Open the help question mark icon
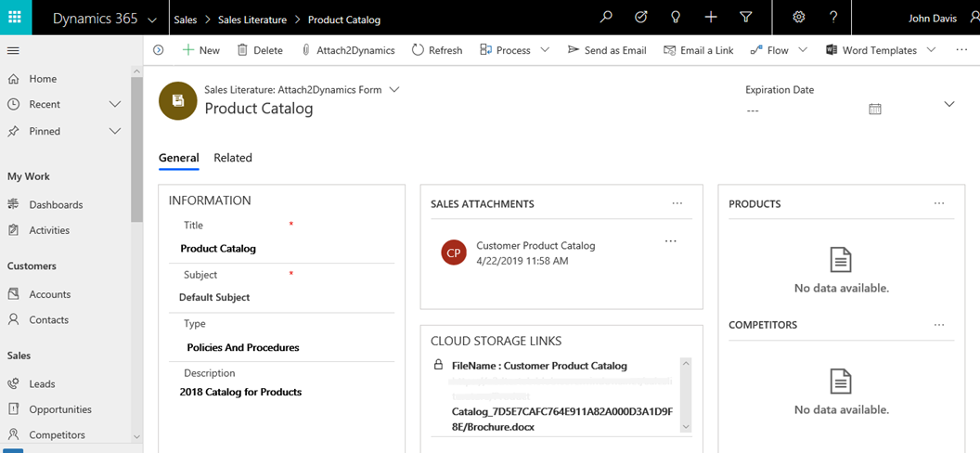The image size is (980, 453). pyautogui.click(x=833, y=18)
